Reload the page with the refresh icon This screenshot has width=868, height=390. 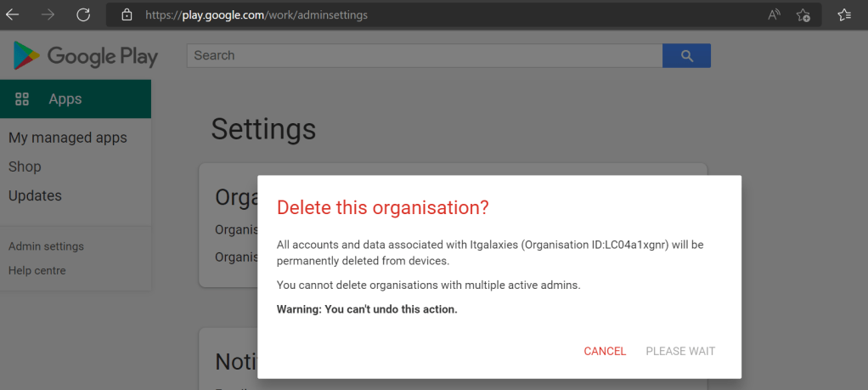click(x=83, y=14)
